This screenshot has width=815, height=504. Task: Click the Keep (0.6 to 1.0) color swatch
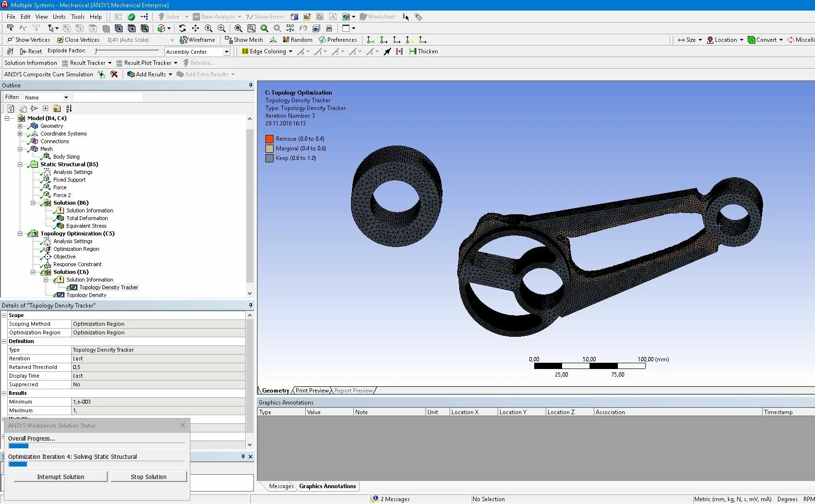[x=269, y=158]
